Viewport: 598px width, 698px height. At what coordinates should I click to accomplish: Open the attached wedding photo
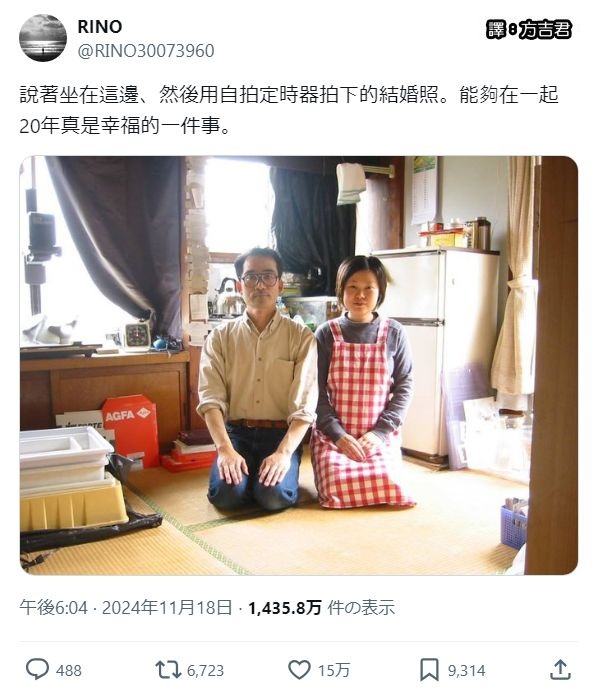coord(299,365)
